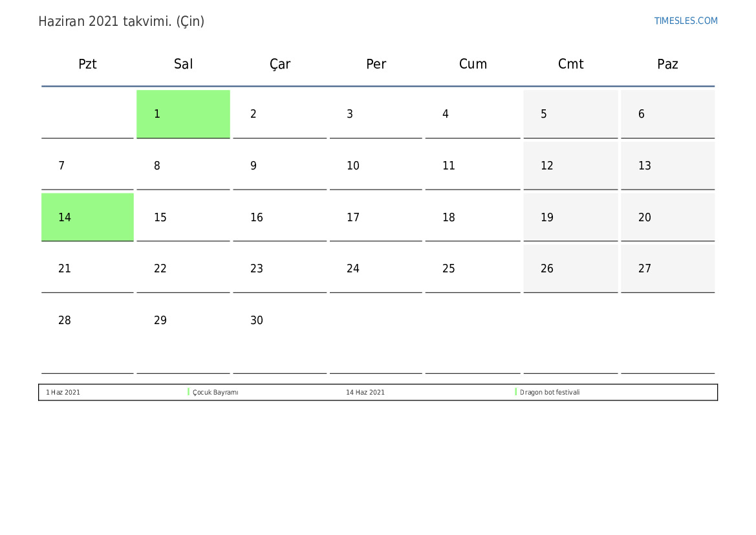Click the Sal weekday column header
This screenshot has height=535, width=756.
[x=183, y=64]
